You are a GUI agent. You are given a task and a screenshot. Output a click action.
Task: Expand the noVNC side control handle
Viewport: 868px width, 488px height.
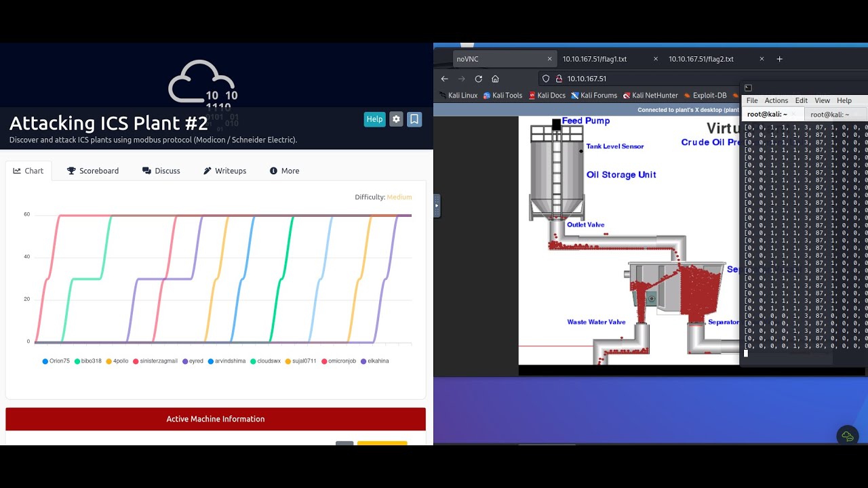pyautogui.click(x=437, y=205)
